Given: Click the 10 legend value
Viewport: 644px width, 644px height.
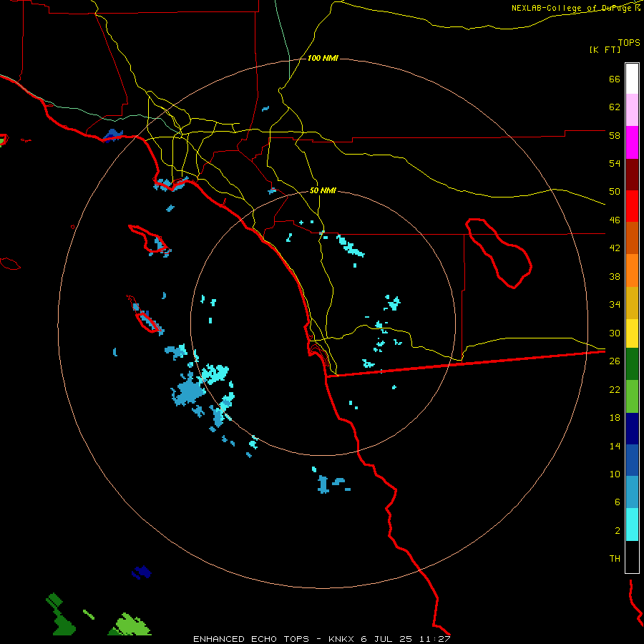Looking at the screenshot, I should coord(615,474).
